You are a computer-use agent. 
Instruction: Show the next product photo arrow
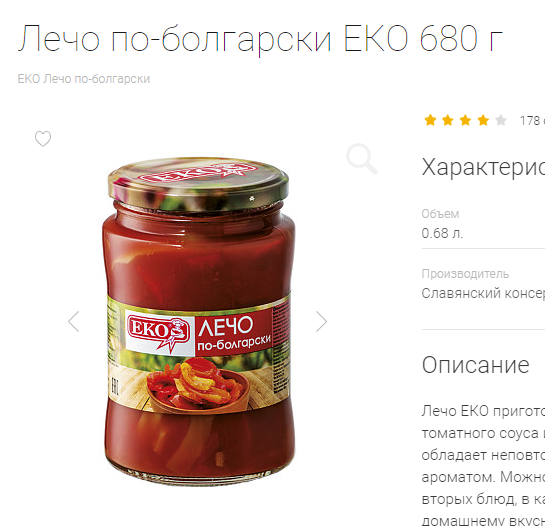tap(322, 322)
